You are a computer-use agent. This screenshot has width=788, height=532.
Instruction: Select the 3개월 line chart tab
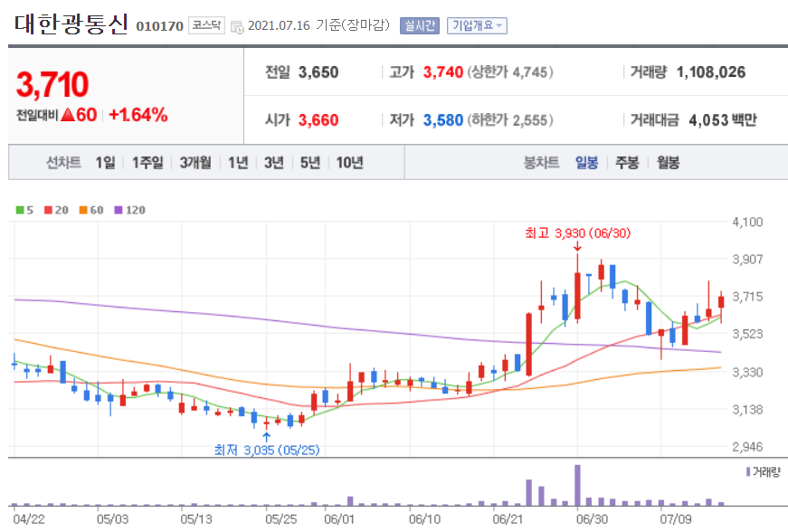(195, 163)
